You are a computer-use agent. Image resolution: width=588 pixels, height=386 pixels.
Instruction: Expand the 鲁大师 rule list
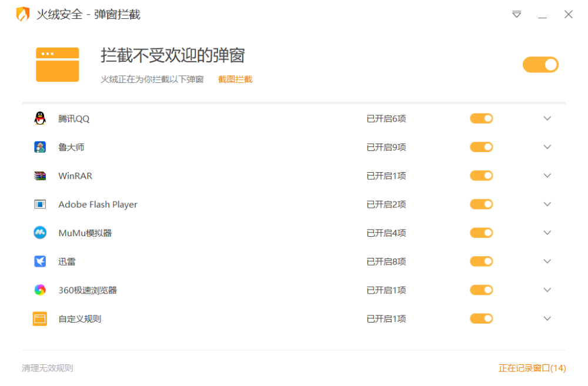547,147
